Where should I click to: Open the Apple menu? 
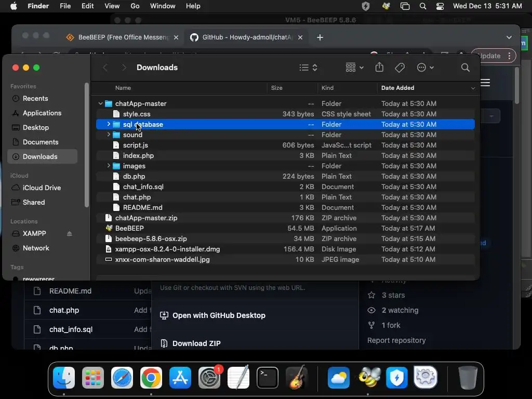[14, 6]
